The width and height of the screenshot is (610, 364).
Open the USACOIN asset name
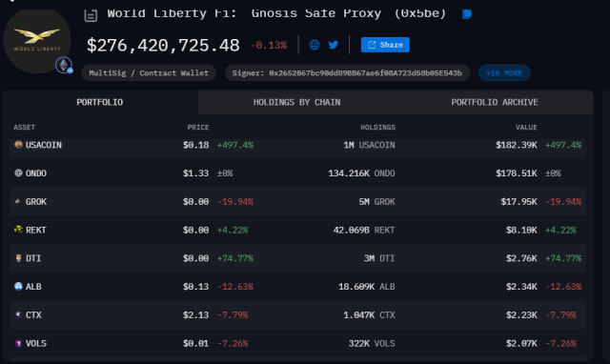44,145
